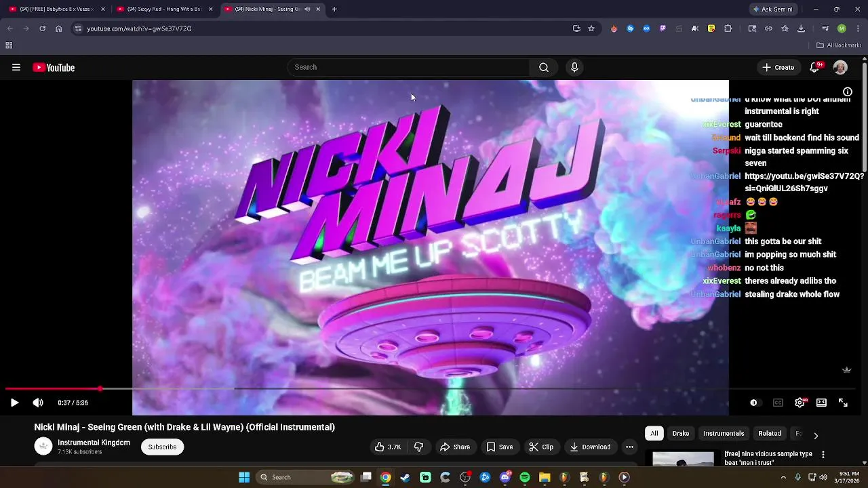Show hidden system tray icons
This screenshot has width=868, height=488.
click(x=783, y=477)
